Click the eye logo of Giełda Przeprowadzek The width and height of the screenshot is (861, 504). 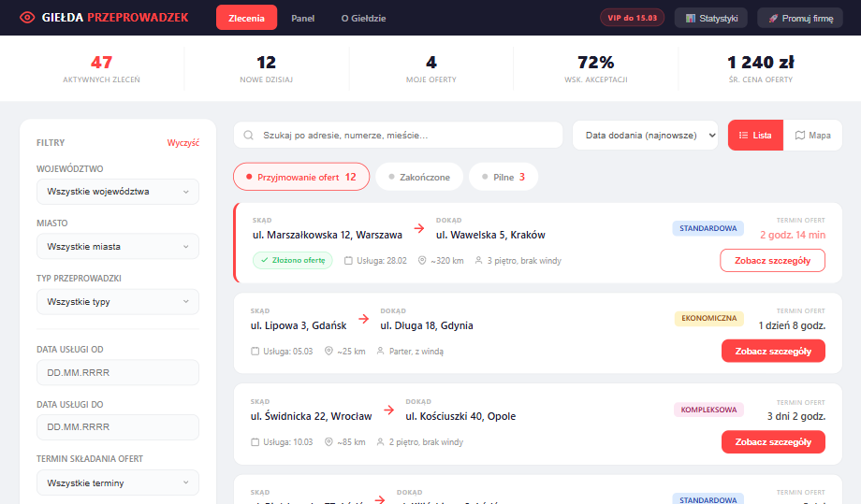click(x=26, y=18)
